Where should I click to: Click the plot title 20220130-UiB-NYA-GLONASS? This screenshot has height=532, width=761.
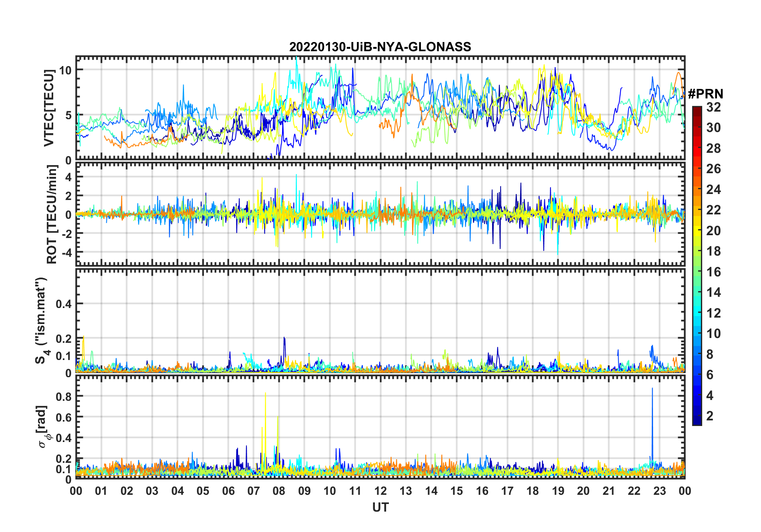(380, 47)
